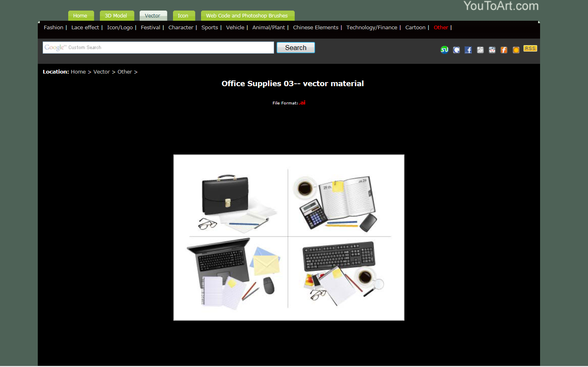Click the orange circle share icon

coord(516,50)
